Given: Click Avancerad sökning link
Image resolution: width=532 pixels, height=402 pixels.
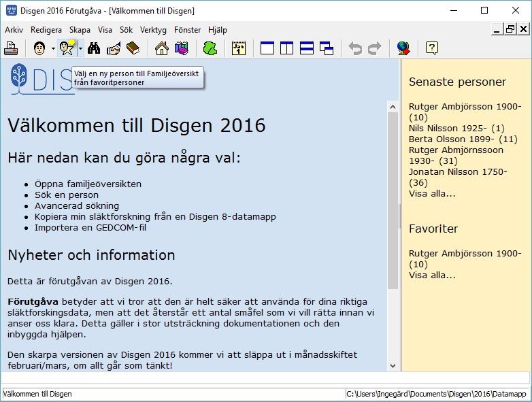Looking at the screenshot, I should [77, 205].
